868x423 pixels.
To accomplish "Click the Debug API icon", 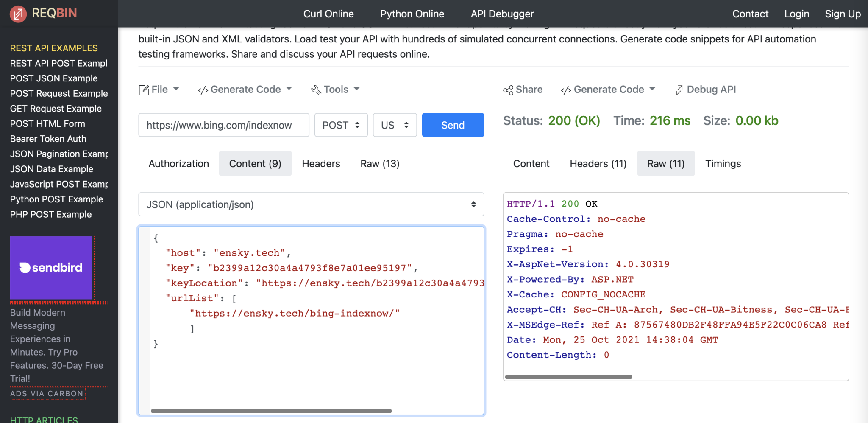I will (x=679, y=90).
